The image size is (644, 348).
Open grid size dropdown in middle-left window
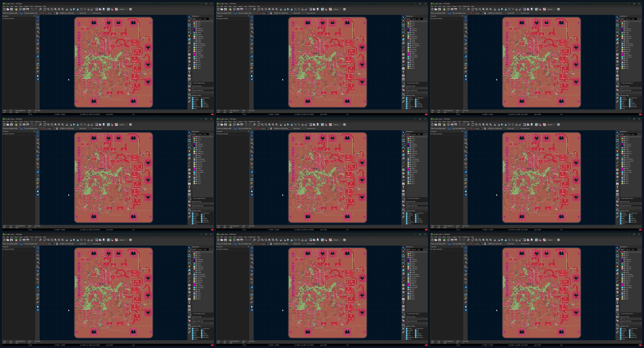[x=69, y=128]
